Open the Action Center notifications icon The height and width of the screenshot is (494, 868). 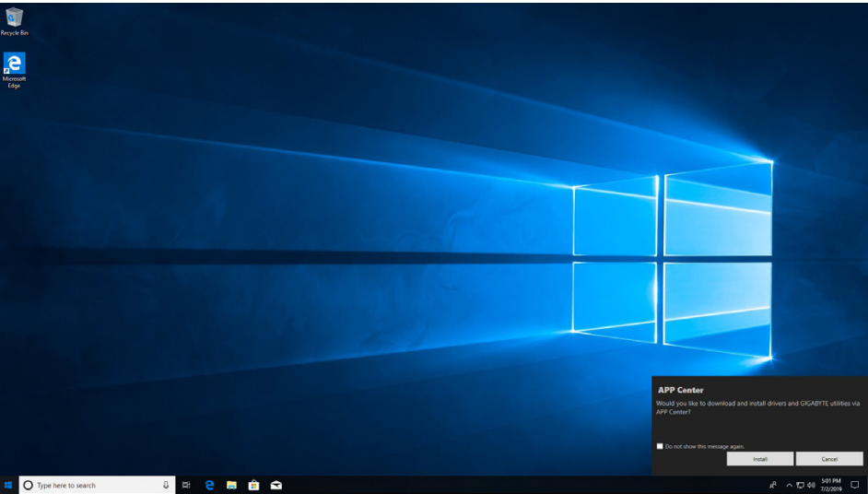coord(855,485)
